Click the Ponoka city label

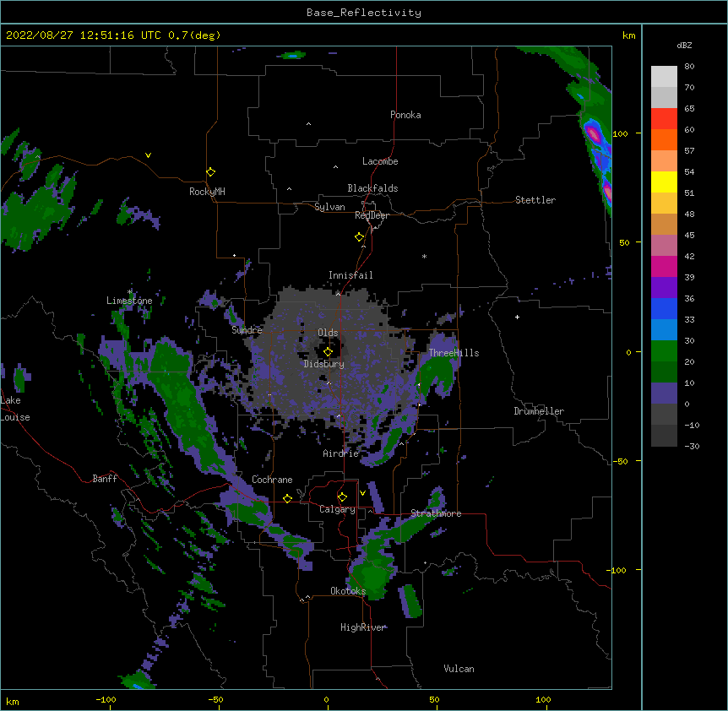(x=405, y=115)
